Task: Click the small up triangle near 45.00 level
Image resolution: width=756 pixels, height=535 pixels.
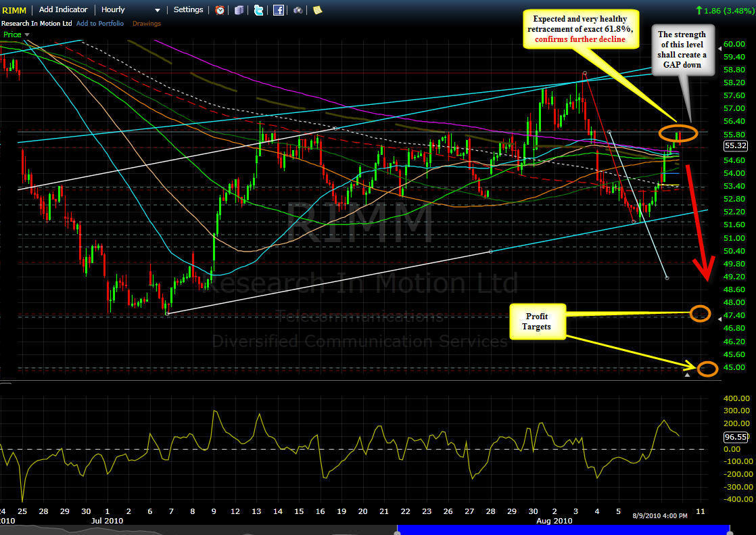Action: tap(688, 374)
